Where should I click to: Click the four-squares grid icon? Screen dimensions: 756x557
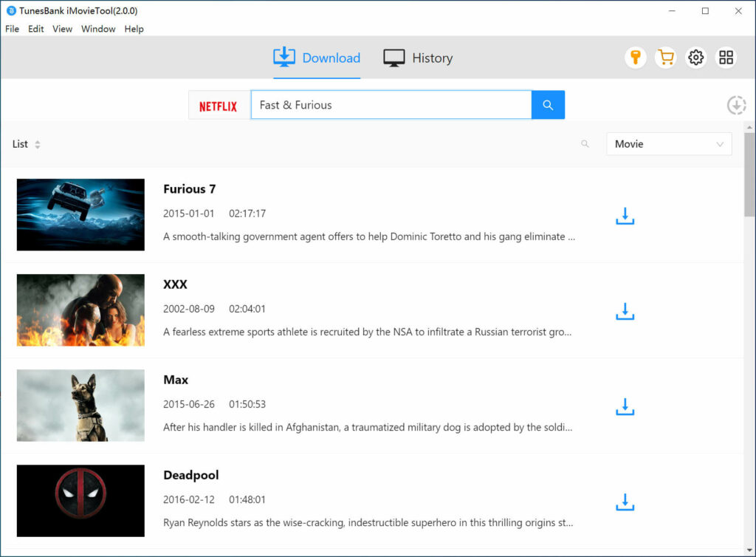[x=726, y=58]
